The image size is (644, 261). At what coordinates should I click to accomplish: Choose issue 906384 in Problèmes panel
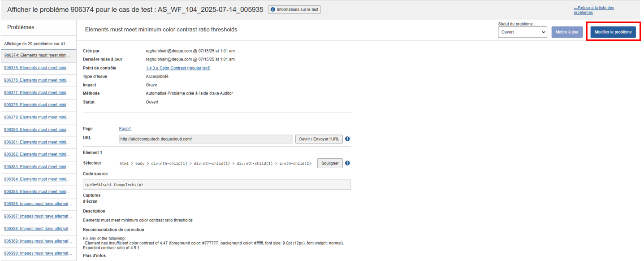[37, 179]
